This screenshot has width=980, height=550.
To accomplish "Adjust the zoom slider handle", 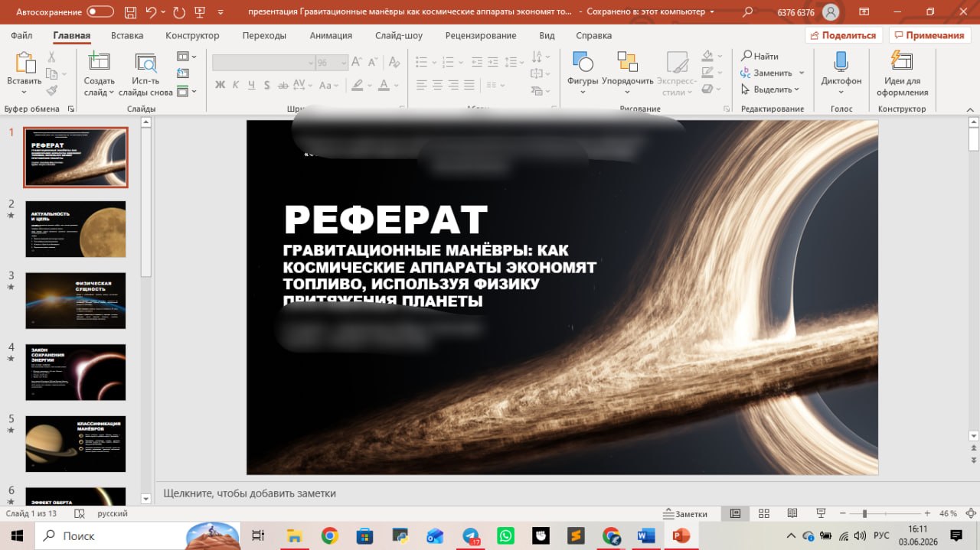I will tap(864, 514).
